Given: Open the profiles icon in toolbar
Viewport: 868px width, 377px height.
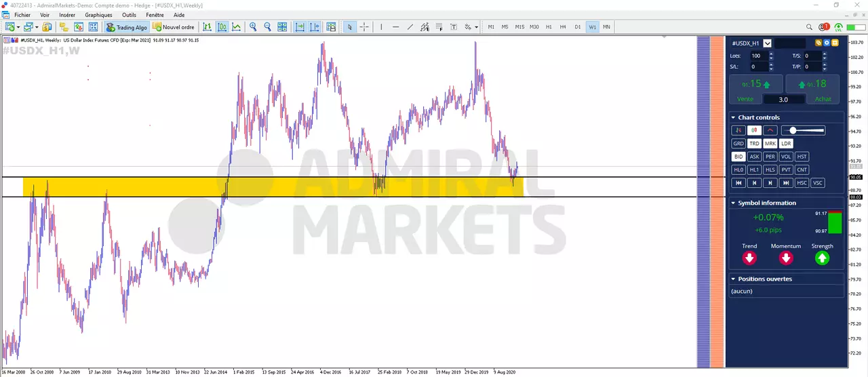Looking at the screenshot, I should tap(28, 27).
